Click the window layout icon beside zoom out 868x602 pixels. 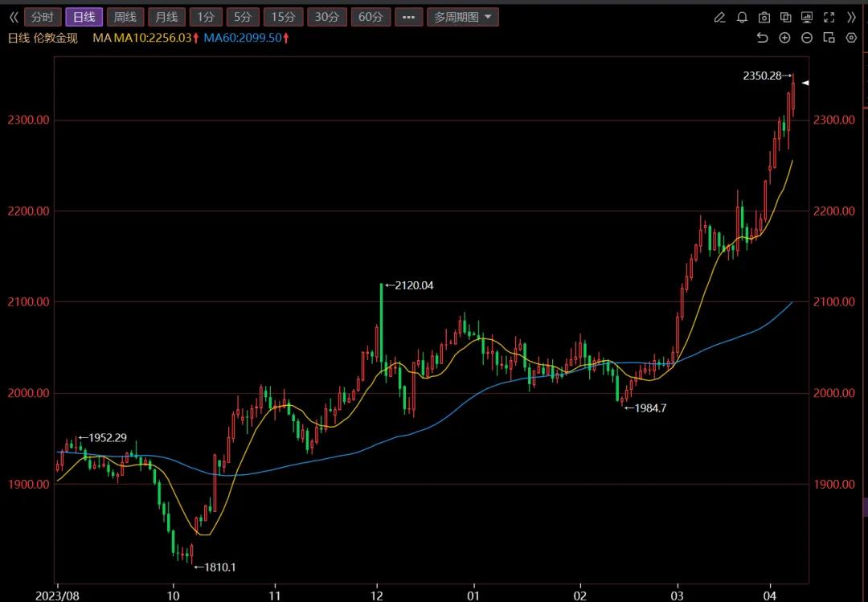829,38
